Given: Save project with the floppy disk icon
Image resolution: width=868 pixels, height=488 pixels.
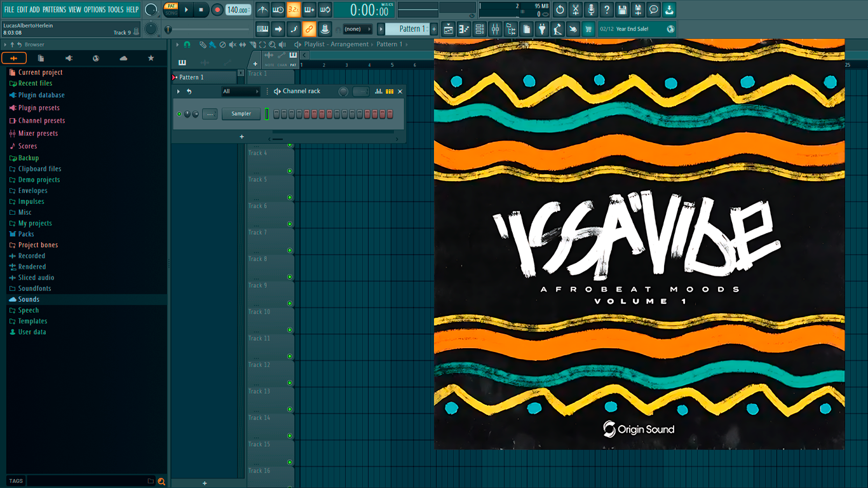Looking at the screenshot, I should pyautogui.click(x=622, y=10).
